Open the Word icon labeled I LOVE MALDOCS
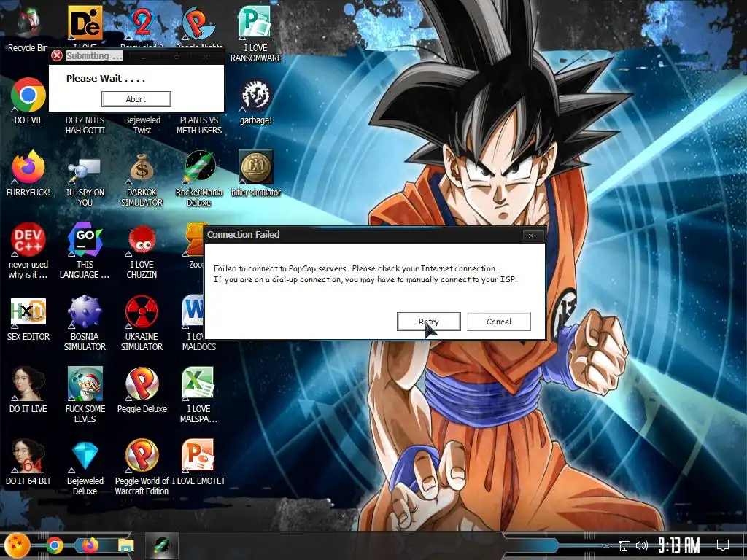This screenshot has width=747, height=560. 193,312
